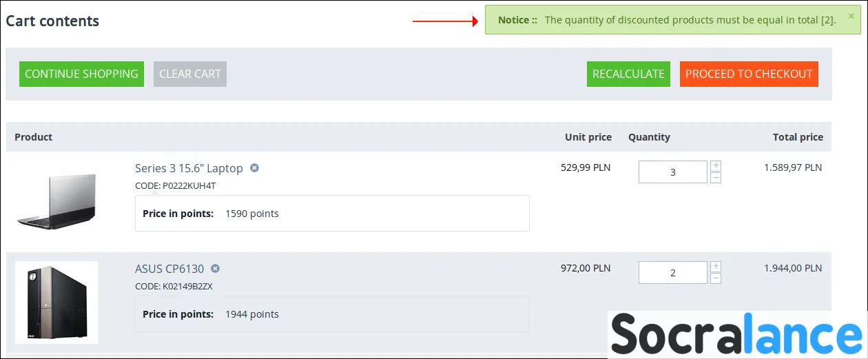Click the Quantity column header
This screenshot has width=868, height=359.
pos(649,137)
